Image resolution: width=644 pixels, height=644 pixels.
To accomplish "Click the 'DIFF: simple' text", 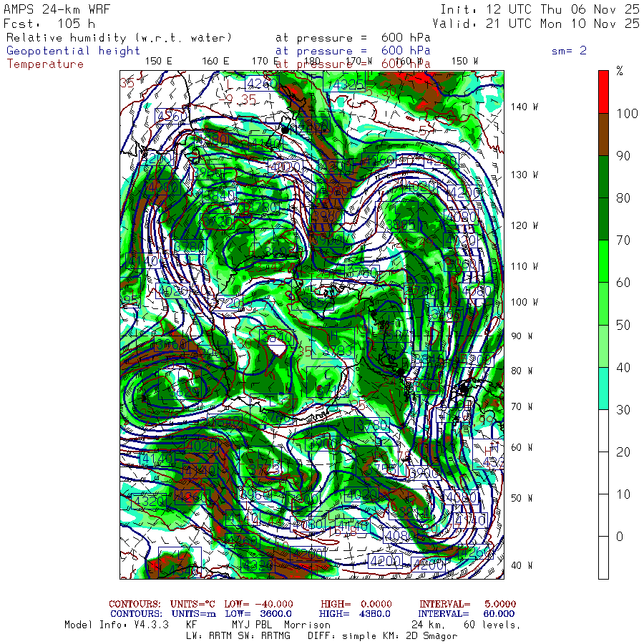I will (344, 636).
